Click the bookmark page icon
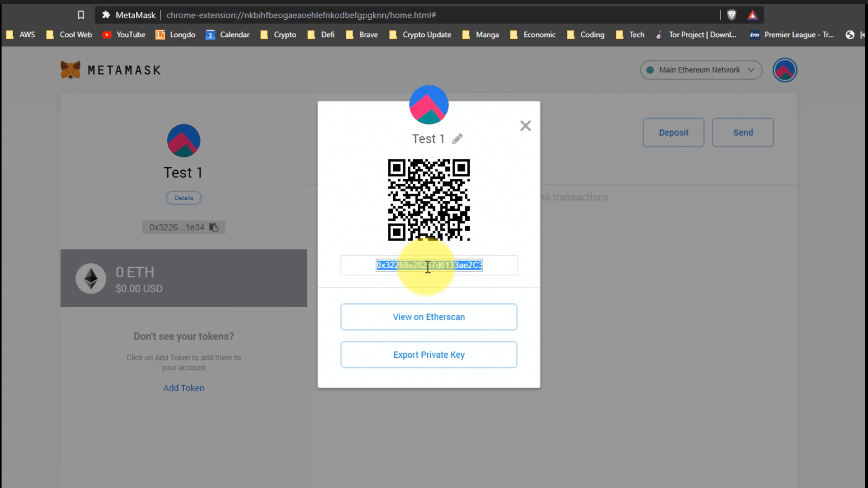The width and height of the screenshot is (868, 488). tap(81, 15)
